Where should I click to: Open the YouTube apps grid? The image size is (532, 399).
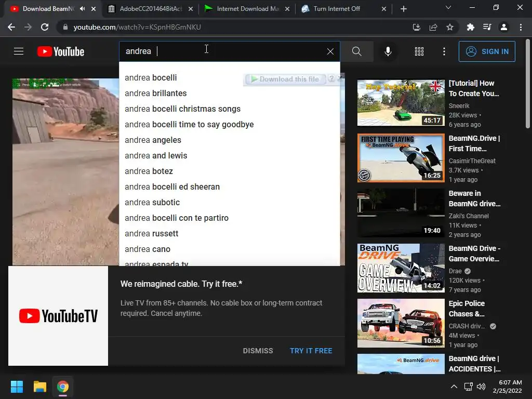click(x=419, y=51)
